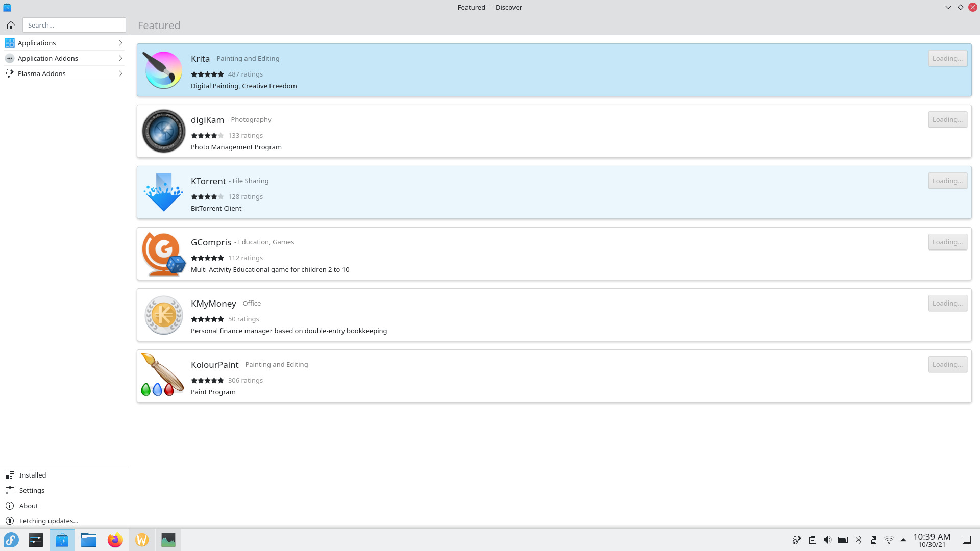Viewport: 980px width, 551px height.
Task: Expand the Application Addons category
Action: [120, 58]
